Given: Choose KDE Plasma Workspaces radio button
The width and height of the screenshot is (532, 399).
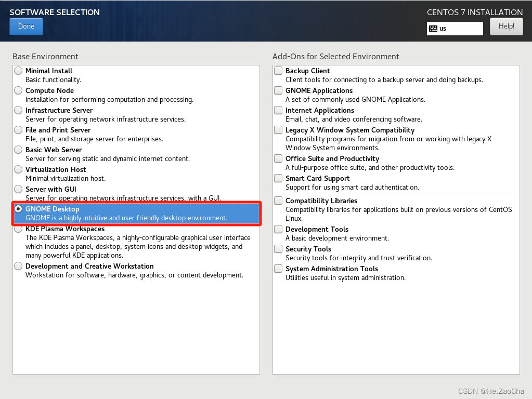Looking at the screenshot, I should point(18,229).
